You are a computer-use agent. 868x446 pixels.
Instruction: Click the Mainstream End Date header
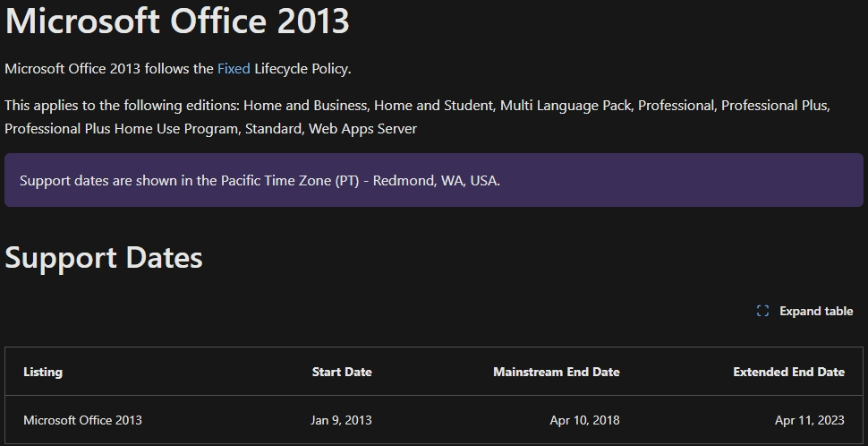556,372
